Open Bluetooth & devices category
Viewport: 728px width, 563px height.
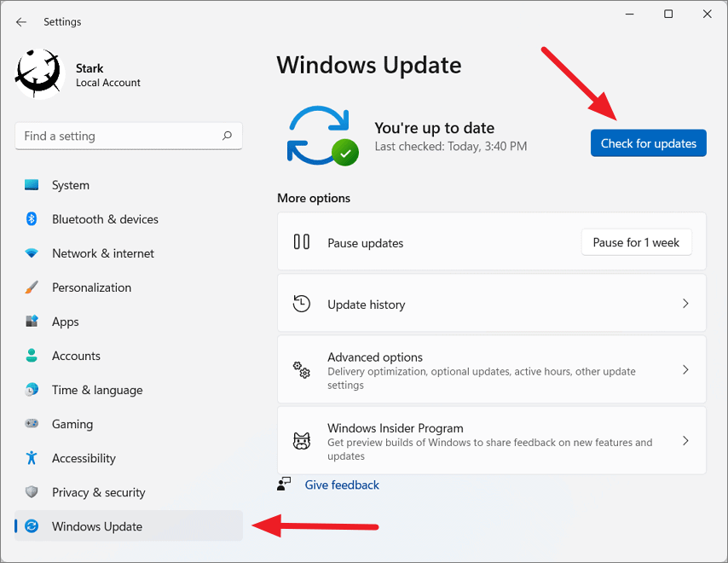[x=105, y=219]
